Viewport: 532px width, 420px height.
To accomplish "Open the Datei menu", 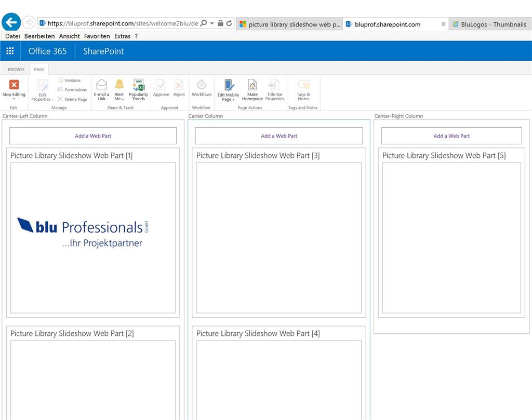I will point(12,36).
